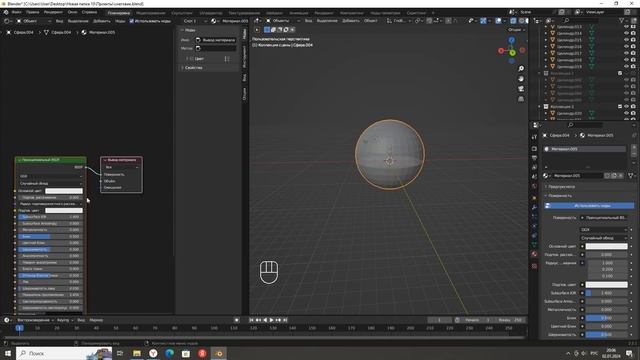Image resolution: width=640 pixels, height=360 pixels.
Task: Open the Файл menu
Action: 16,12
